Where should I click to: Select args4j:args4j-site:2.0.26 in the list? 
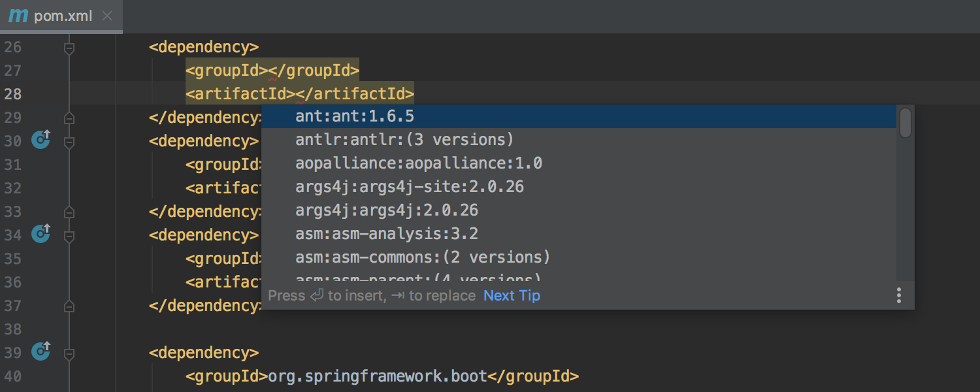579,187
